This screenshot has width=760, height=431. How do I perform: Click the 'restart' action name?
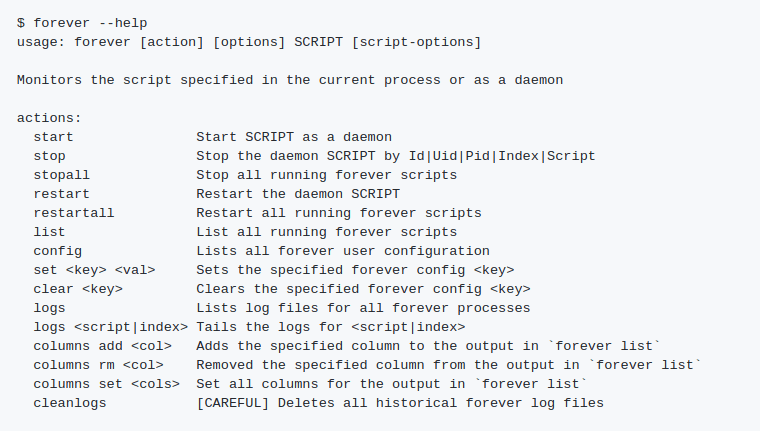[61, 194]
